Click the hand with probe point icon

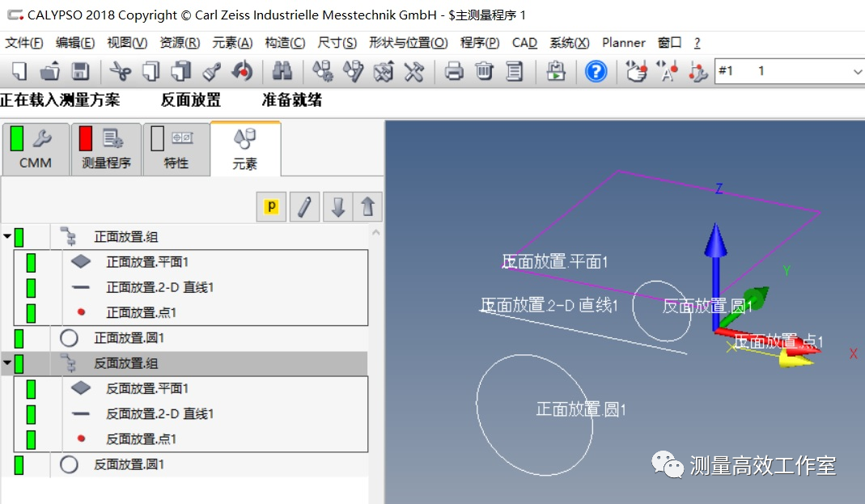pyautogui.click(x=636, y=71)
